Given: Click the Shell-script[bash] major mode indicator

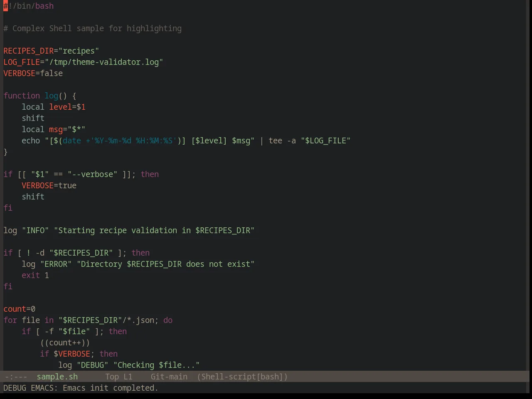Looking at the screenshot, I should (242, 377).
